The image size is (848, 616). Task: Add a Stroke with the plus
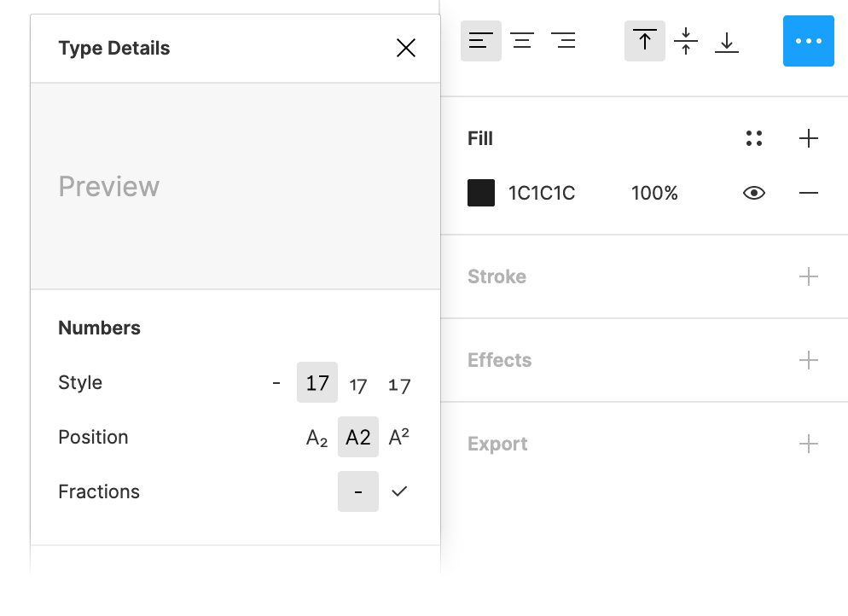(x=809, y=276)
